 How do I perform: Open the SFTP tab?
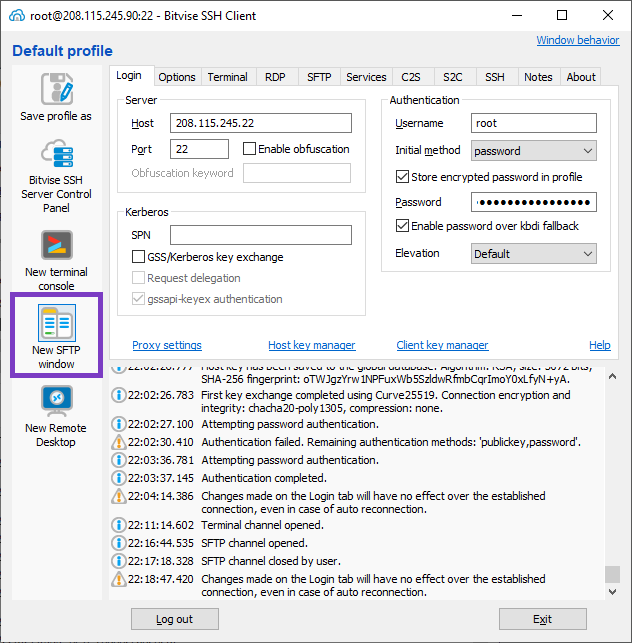click(319, 77)
